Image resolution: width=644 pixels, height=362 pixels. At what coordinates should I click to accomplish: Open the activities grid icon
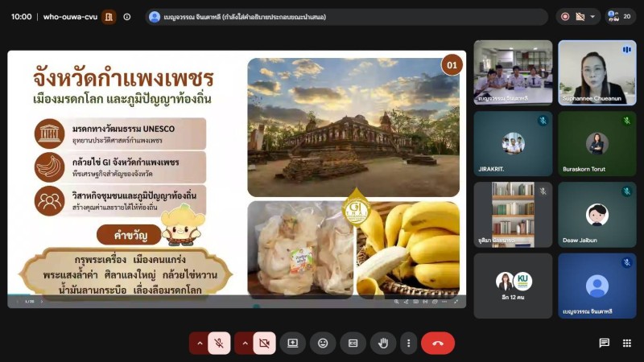pos(627,343)
